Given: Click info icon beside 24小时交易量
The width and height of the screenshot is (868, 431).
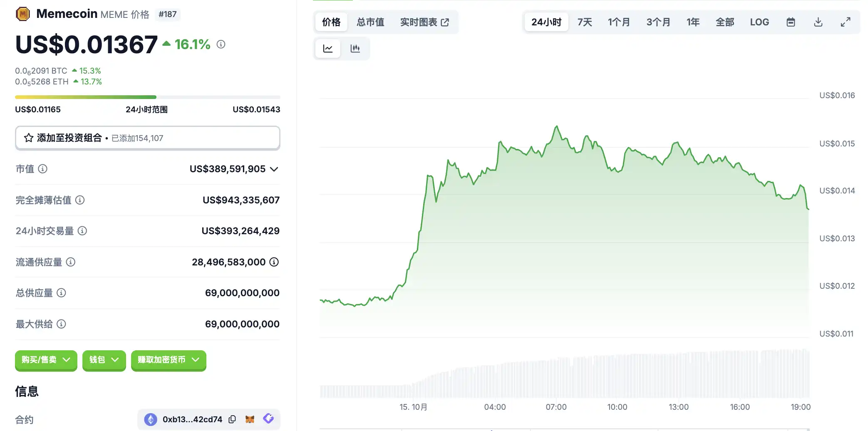Looking at the screenshot, I should pos(82,231).
